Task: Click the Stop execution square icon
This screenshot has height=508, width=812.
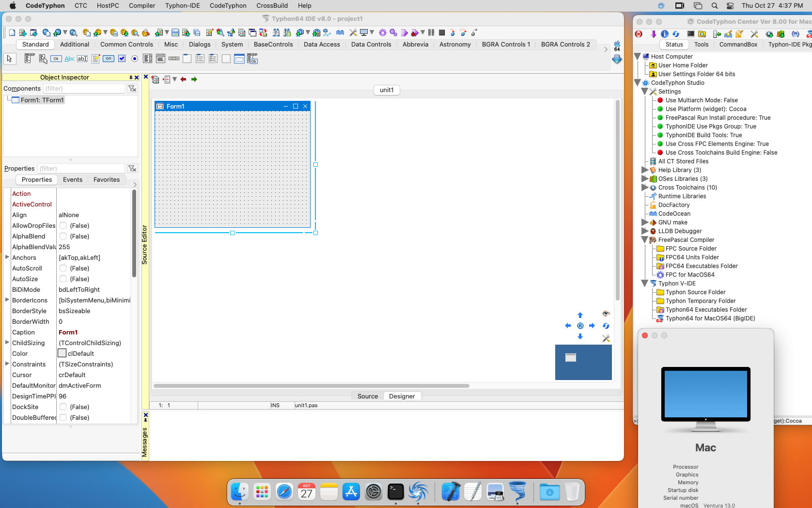Action: tap(442, 32)
